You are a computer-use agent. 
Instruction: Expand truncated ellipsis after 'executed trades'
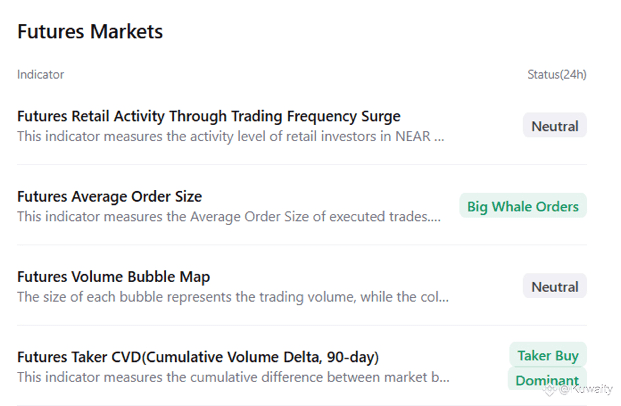[435, 217]
